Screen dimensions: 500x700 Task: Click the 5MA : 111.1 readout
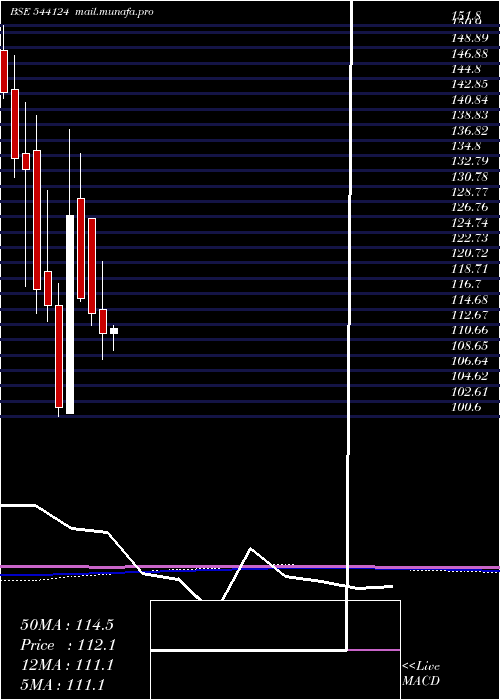click(x=62, y=684)
